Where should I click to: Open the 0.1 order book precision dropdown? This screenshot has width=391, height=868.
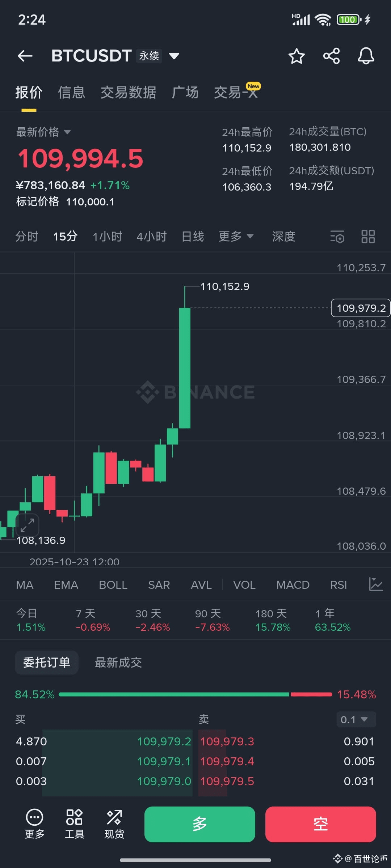click(x=356, y=720)
